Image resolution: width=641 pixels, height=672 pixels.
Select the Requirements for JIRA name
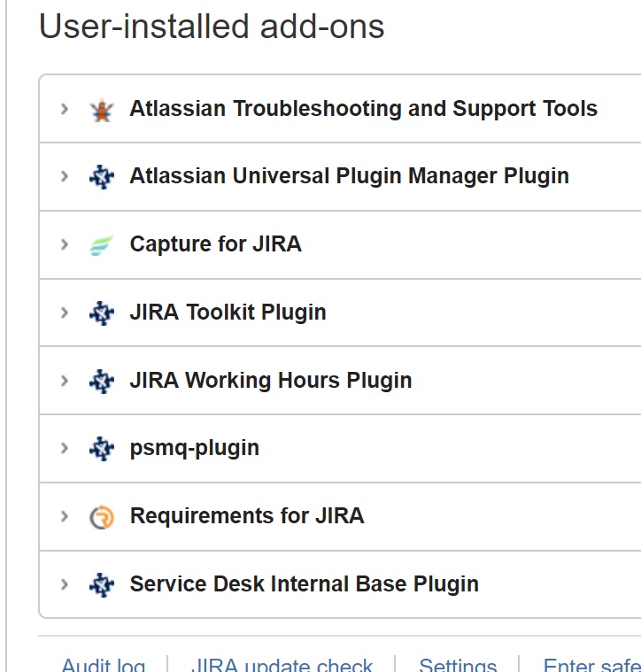pyautogui.click(x=247, y=515)
